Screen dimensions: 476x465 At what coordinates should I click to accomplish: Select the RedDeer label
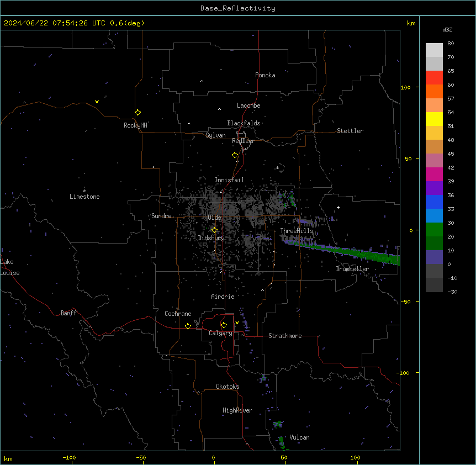click(243, 141)
